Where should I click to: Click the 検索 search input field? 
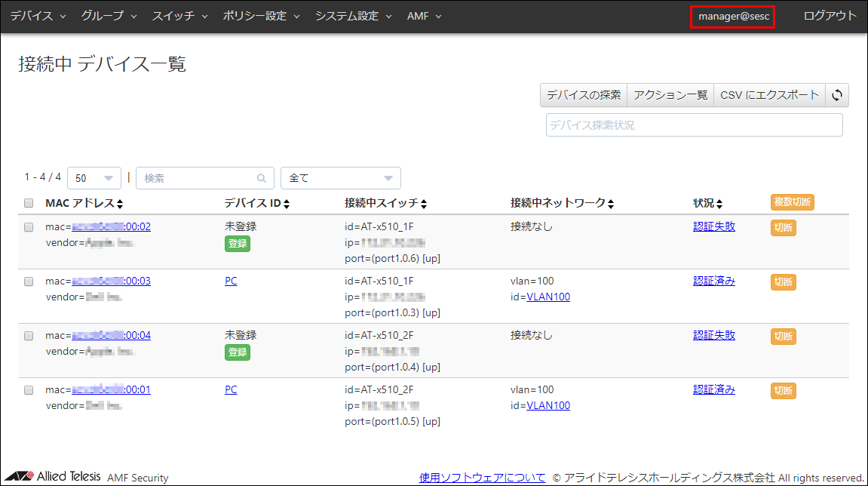(x=198, y=179)
